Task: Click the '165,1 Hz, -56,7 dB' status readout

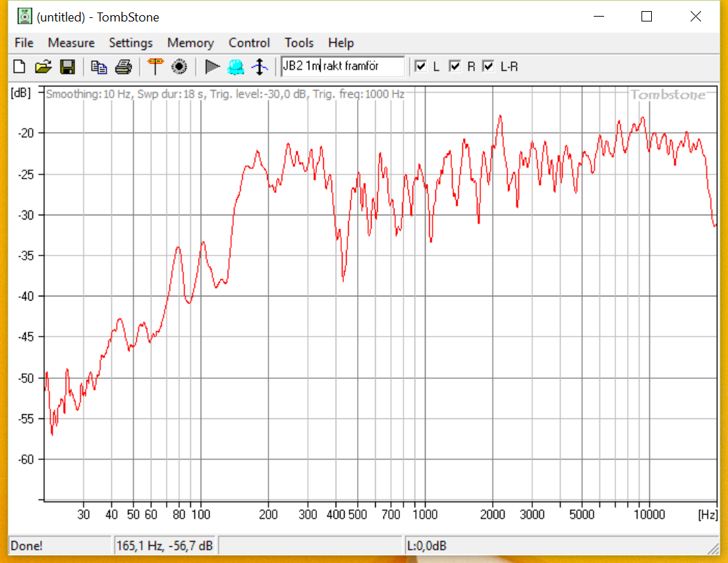Action: [165, 546]
